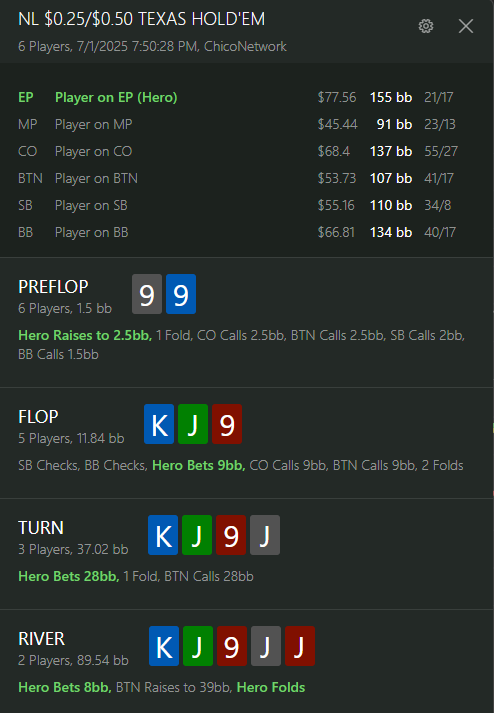
Task: Click the blue K card in river row
Action: [164, 646]
